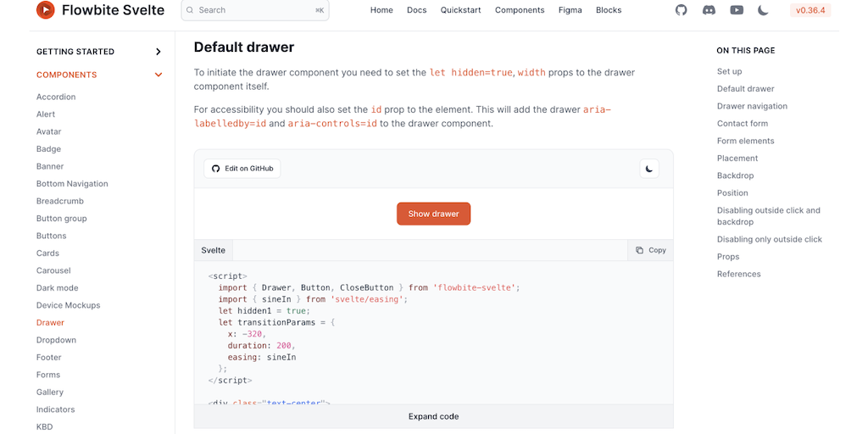Open the GitHub repository icon in header

[681, 10]
